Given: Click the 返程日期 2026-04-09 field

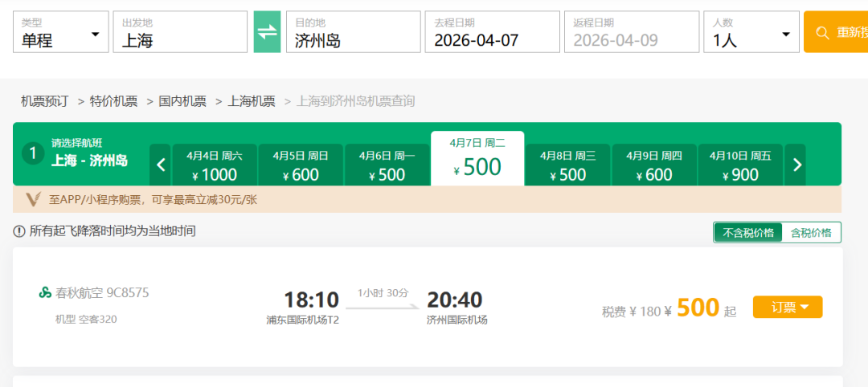Looking at the screenshot, I should point(632,32).
